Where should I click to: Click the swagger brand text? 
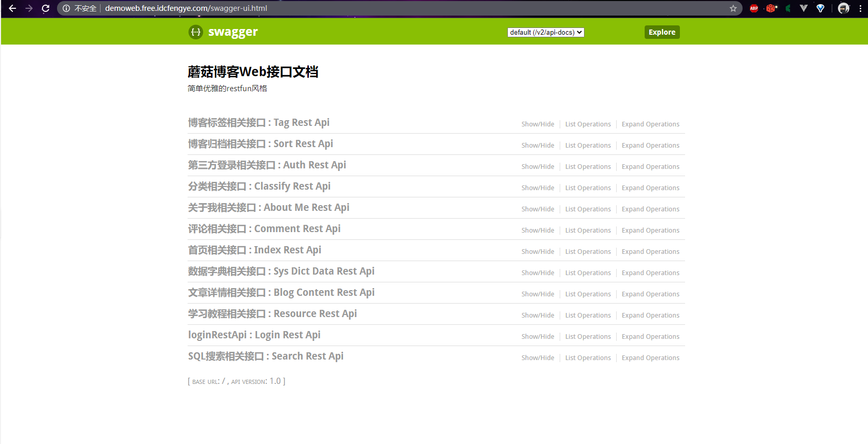click(x=233, y=32)
